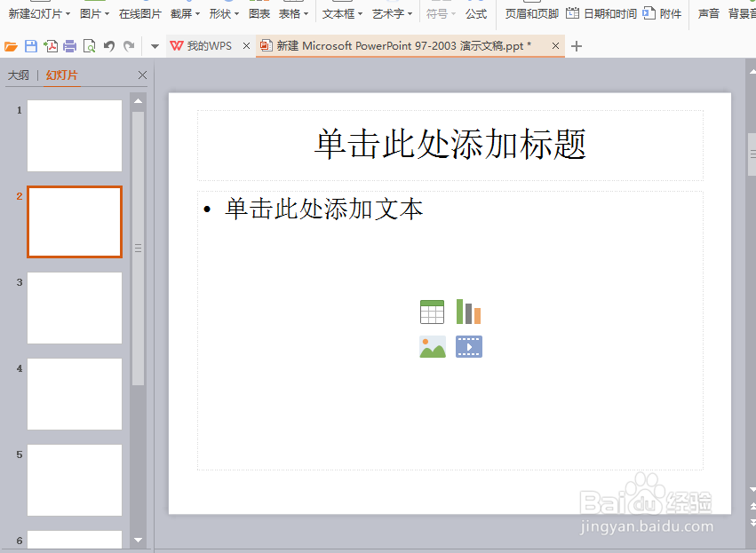The height and width of the screenshot is (553, 756).
Task: Switch to the 大纲 outline tab
Action: click(19, 75)
